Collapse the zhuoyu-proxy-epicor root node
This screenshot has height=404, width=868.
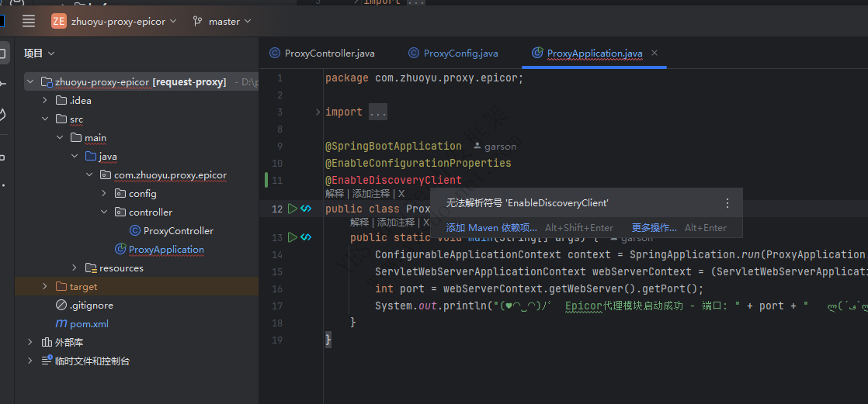31,82
